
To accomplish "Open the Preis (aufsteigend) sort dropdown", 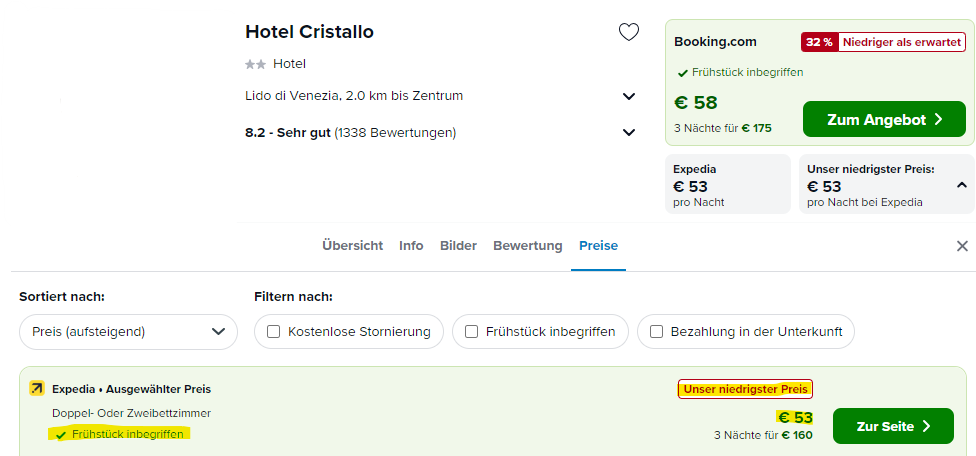I will tap(128, 332).
